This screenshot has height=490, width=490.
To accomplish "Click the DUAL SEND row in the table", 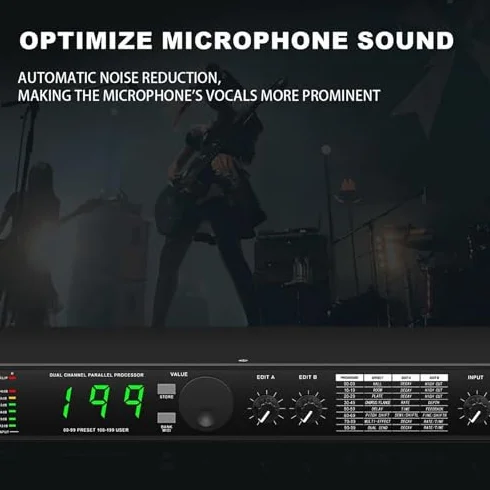I will pos(392,428).
